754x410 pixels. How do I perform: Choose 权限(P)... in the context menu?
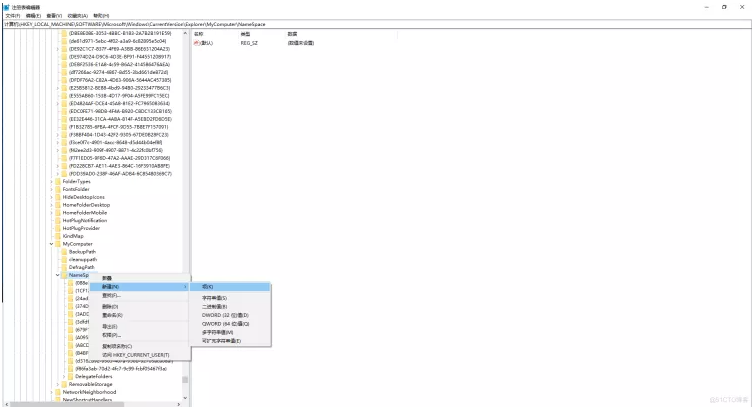(139, 335)
